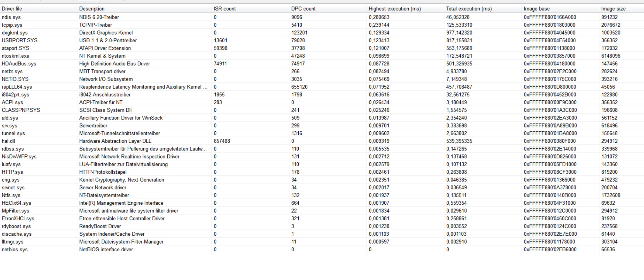Image resolution: width=644 pixels, height=280 pixels.
Task: Click Highest execution (ms) column header
Action: point(394,9)
